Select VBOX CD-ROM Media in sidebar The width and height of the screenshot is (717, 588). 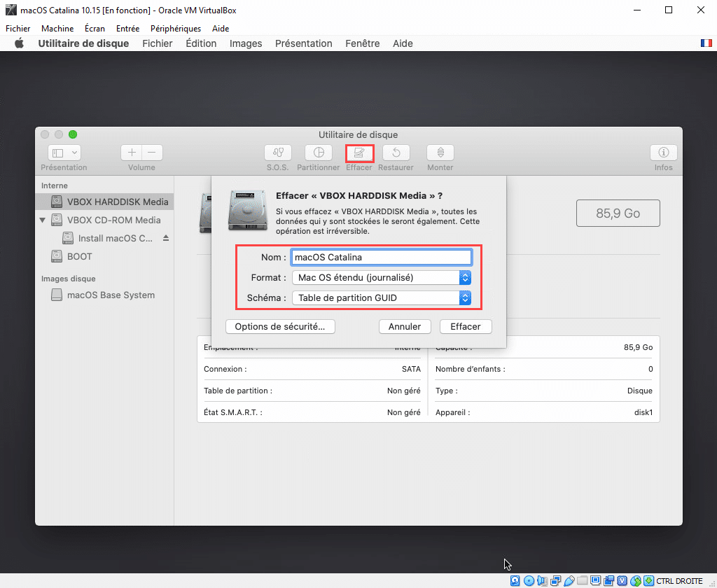[x=104, y=220]
